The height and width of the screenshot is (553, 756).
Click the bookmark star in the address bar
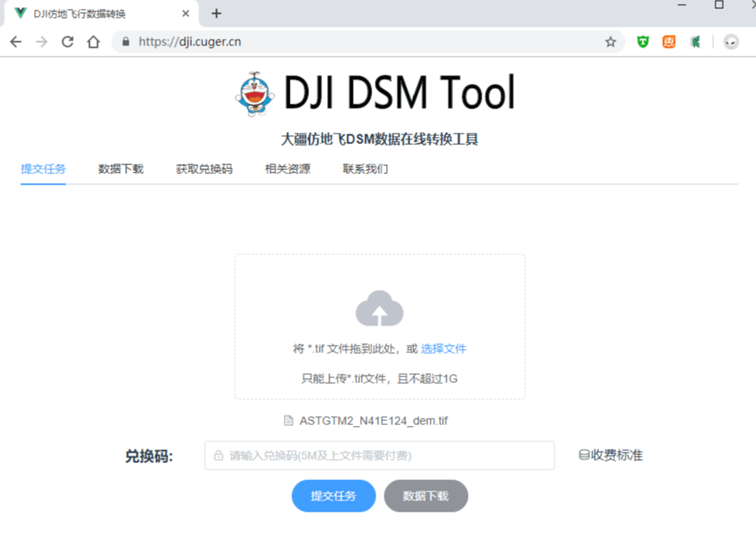[610, 41]
